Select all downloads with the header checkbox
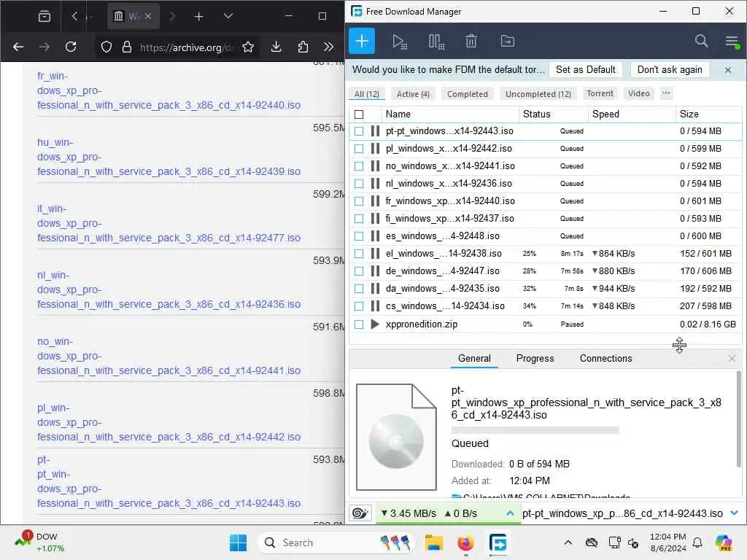Viewport: 747px width, 560px height. 359,114
